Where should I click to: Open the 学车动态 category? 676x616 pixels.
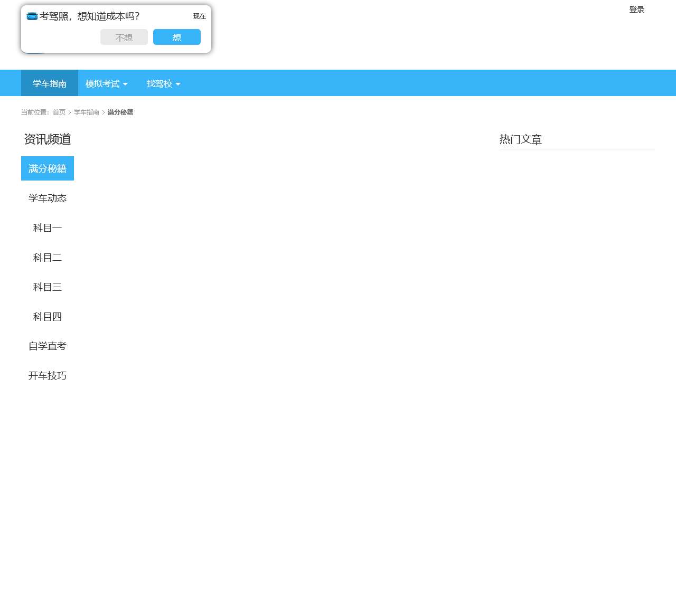48,198
